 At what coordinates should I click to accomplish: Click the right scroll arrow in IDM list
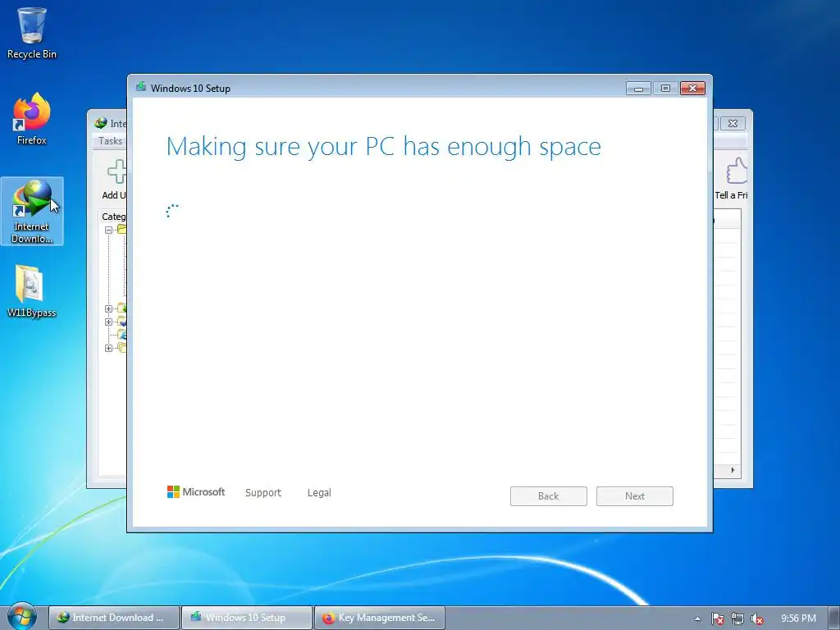(x=733, y=470)
